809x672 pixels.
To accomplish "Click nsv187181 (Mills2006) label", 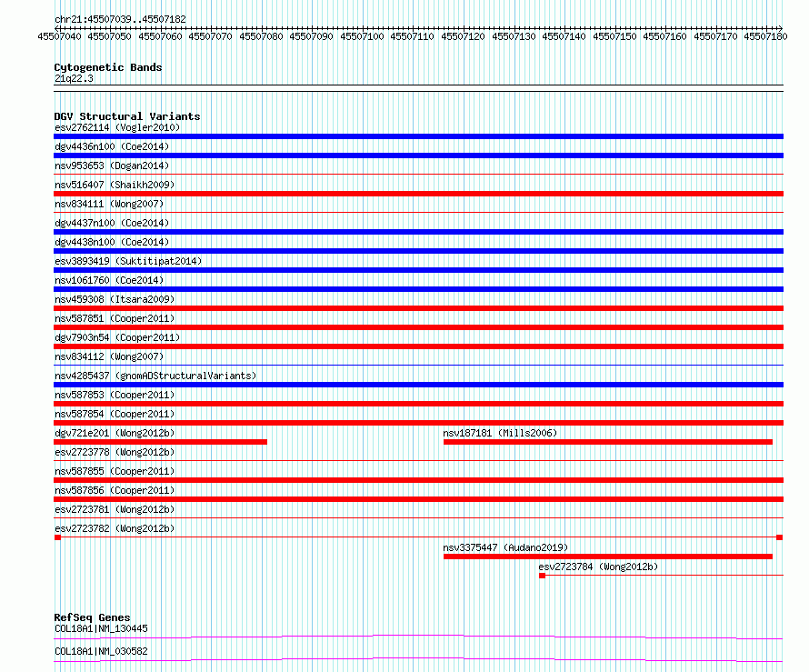I will tap(500, 433).
